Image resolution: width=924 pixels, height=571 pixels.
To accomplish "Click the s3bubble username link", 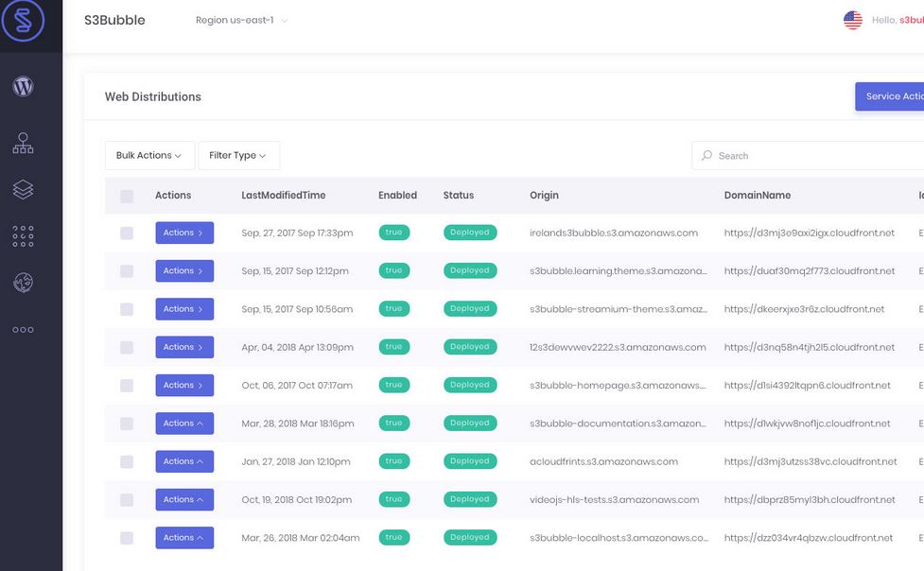I will (x=912, y=20).
